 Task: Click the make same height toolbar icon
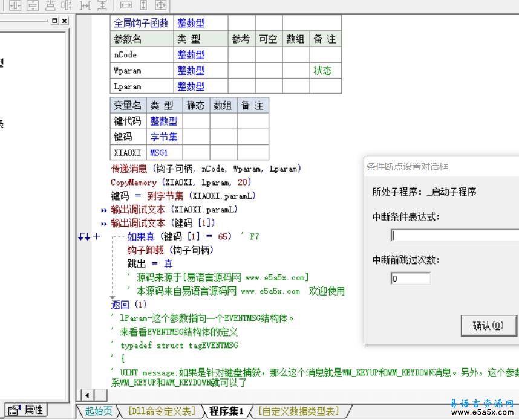click(143, 5)
